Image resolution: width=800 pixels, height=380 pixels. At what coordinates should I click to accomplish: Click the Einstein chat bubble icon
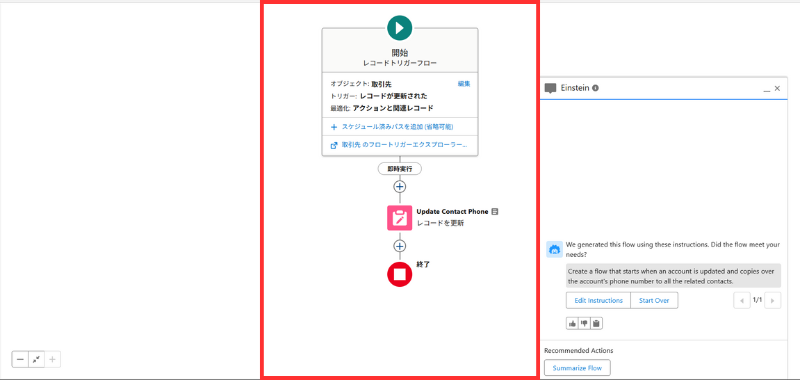point(551,88)
